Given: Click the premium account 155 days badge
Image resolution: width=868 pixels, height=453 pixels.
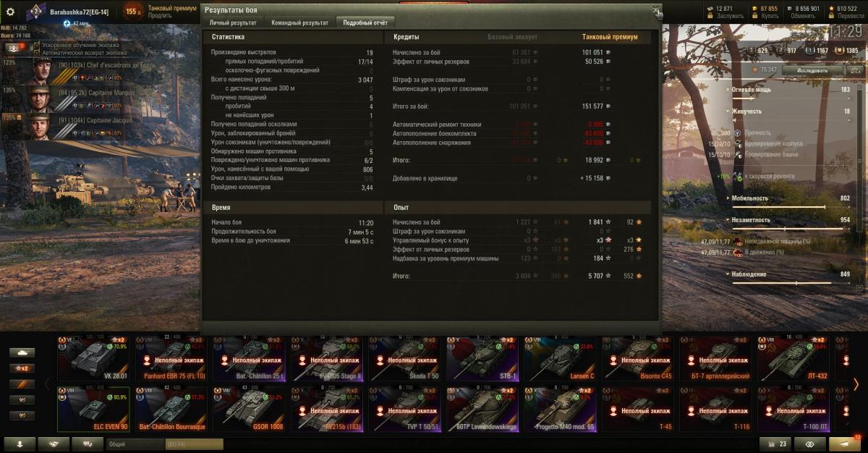Looking at the screenshot, I should (x=132, y=11).
